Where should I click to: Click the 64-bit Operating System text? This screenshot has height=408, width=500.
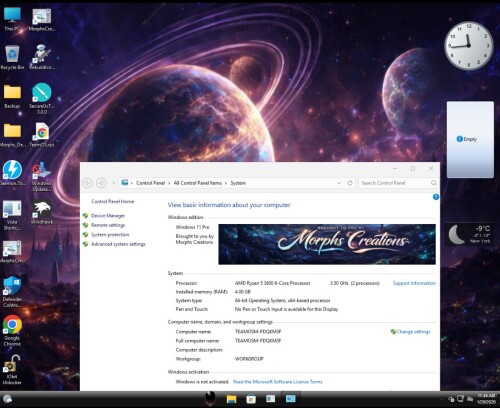point(283,300)
